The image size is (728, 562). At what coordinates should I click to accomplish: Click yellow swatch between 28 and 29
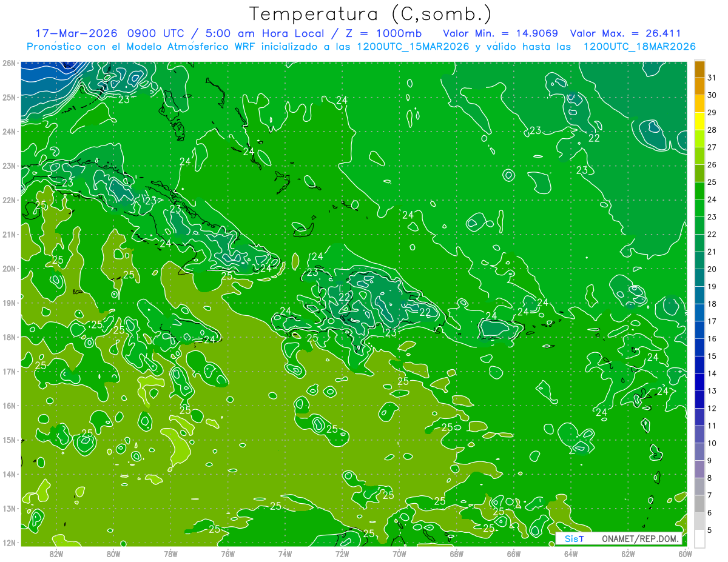point(699,121)
